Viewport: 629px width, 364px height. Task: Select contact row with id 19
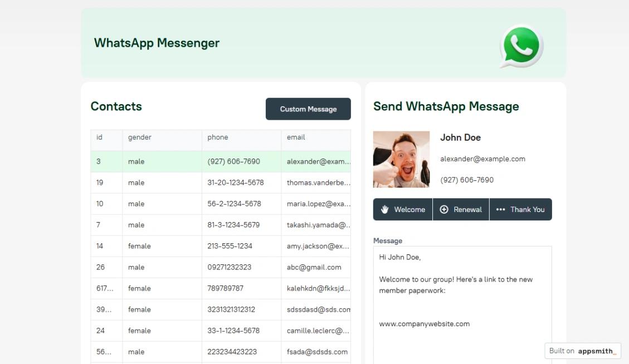click(x=221, y=183)
